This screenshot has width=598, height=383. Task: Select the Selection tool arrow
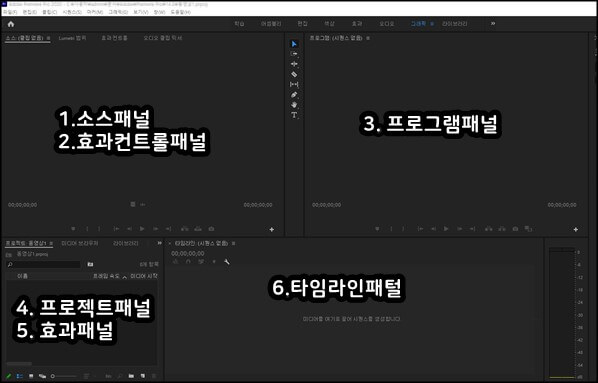click(x=294, y=44)
